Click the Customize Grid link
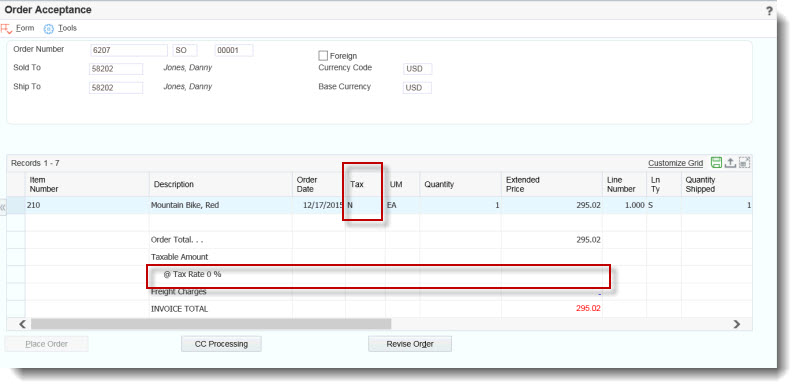 click(x=676, y=163)
